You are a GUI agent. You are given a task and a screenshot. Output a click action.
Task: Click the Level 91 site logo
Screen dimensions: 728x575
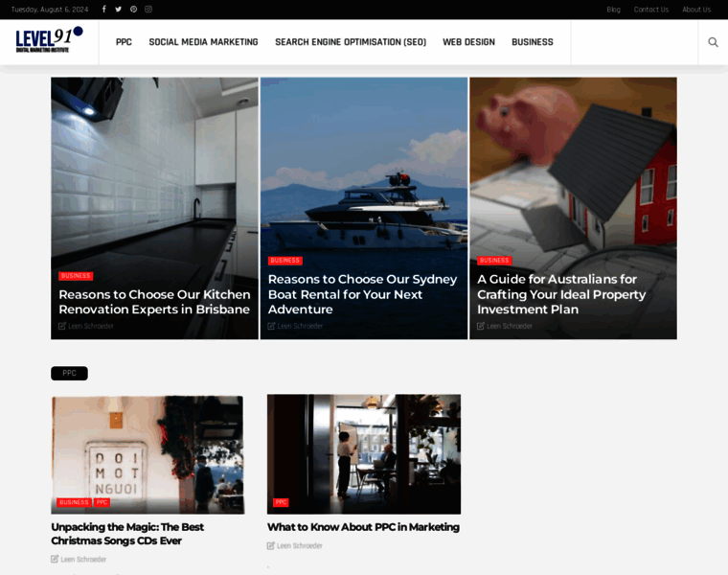pos(49,40)
